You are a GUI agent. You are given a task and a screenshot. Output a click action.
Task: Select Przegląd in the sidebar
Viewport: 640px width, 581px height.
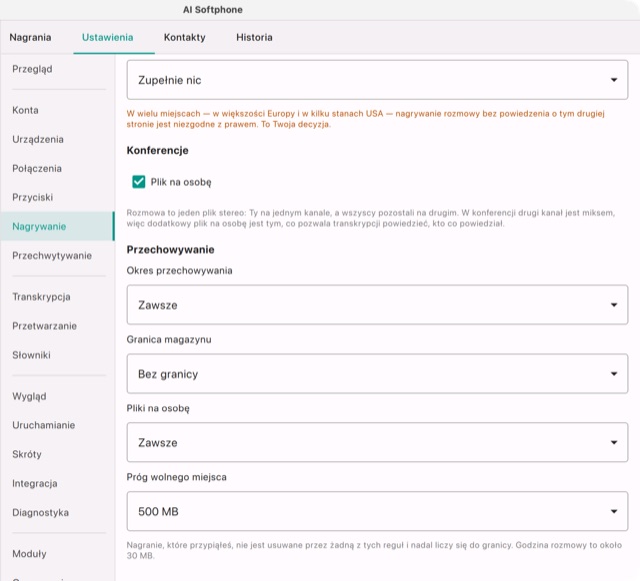57,69
